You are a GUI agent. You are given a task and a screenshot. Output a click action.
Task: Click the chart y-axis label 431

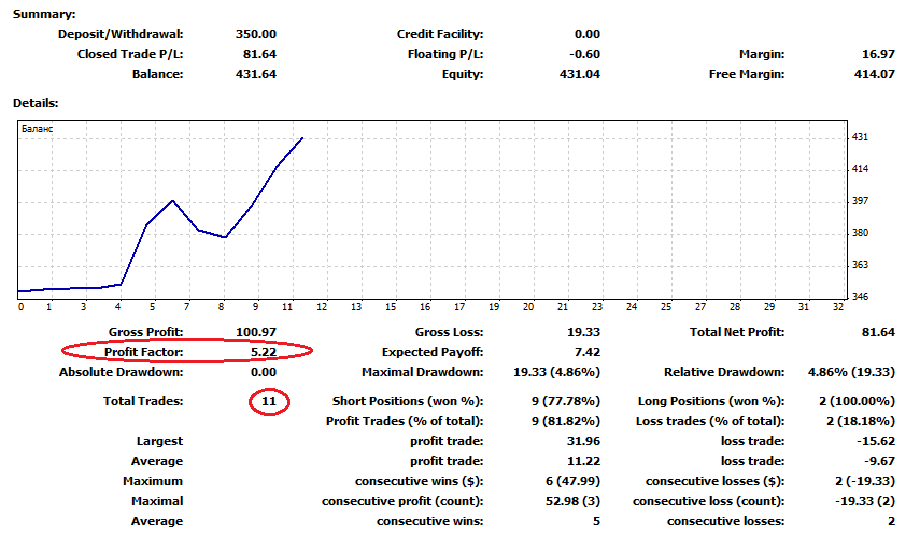(860, 136)
